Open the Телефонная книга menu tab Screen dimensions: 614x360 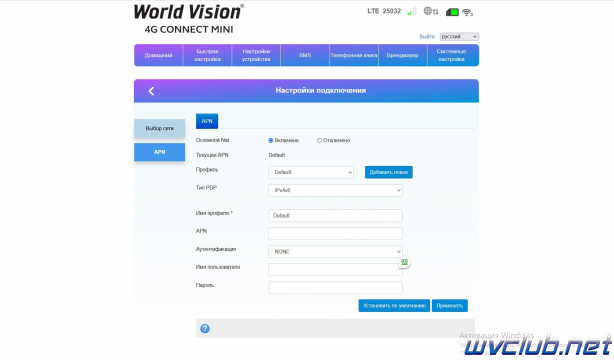click(354, 55)
